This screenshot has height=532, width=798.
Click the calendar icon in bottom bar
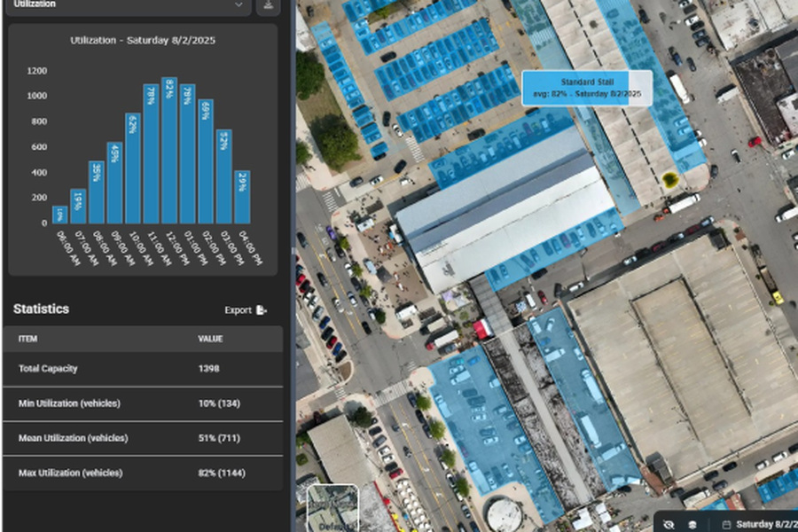tap(726, 525)
